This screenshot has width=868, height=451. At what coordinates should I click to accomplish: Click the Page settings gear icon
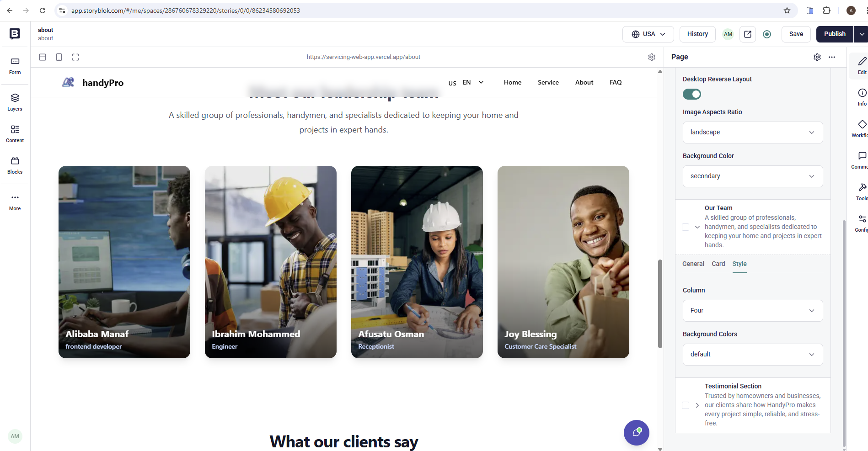(817, 57)
